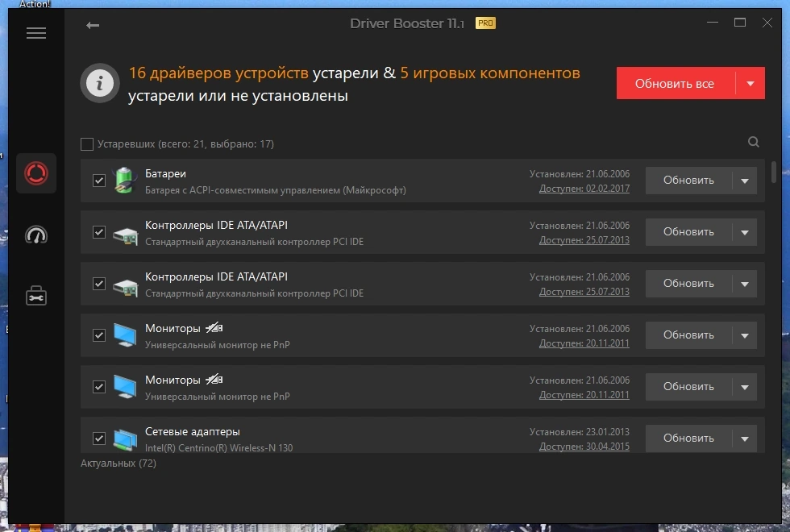The image size is (790, 532).
Task: Open the speedometer Boost section in the sidebar
Action: coord(36,235)
